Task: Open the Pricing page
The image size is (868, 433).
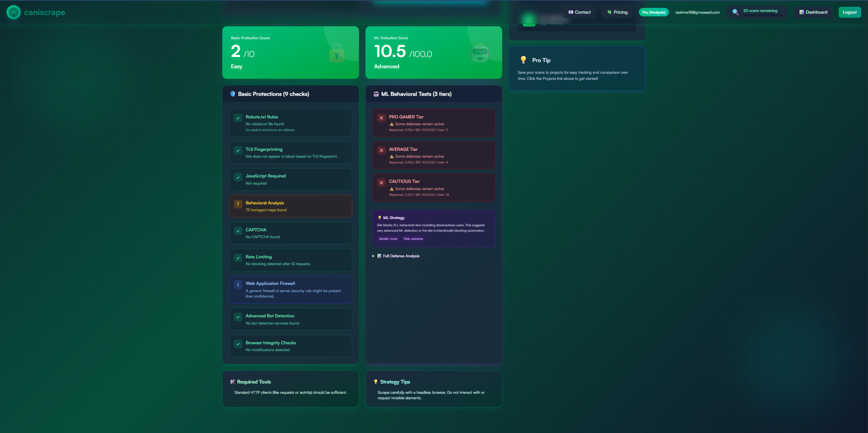Action: (617, 12)
